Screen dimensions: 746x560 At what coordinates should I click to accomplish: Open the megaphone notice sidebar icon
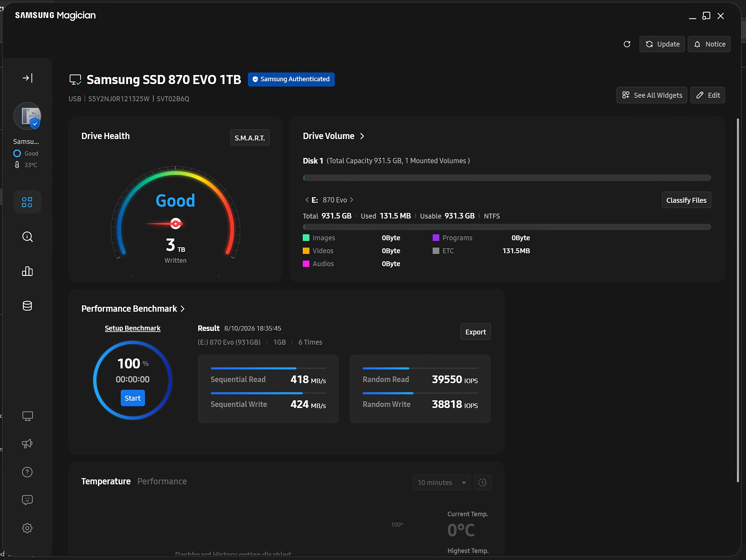pos(27,444)
